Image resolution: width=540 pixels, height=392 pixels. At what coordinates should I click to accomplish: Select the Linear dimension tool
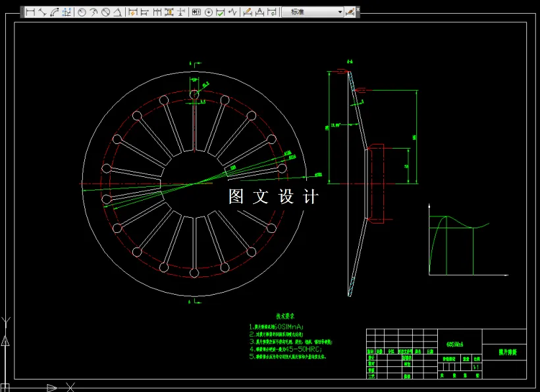tap(30, 12)
